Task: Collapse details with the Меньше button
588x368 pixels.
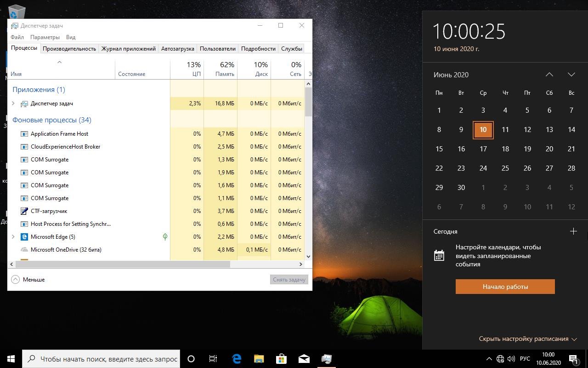Action: tap(28, 279)
